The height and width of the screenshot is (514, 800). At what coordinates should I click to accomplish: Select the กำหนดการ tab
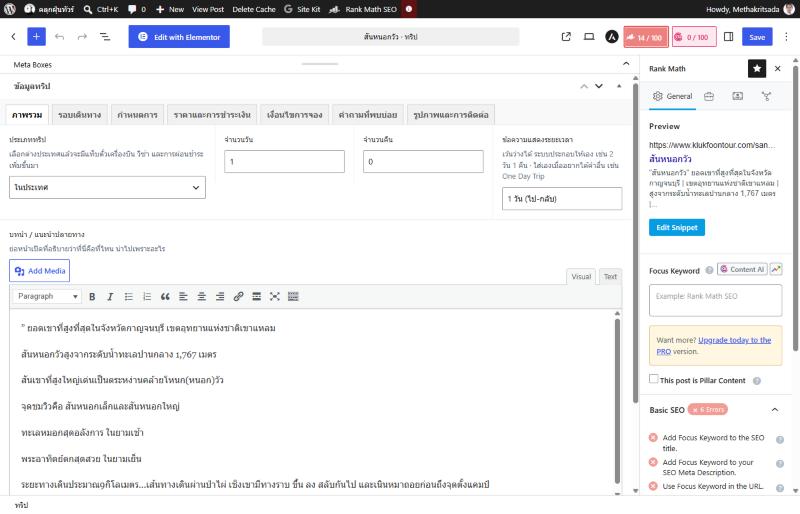[137, 115]
